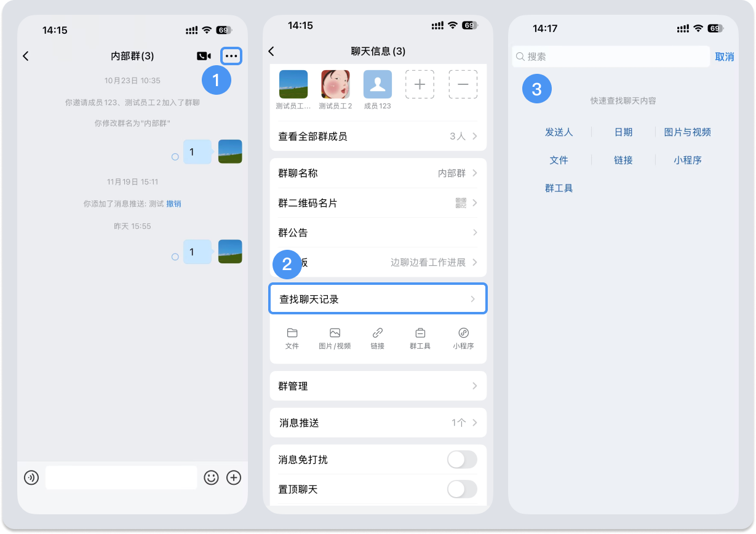Open the 文件 (Files) shortcut icon
Viewport: 756px width, 534px height.
tap(292, 338)
